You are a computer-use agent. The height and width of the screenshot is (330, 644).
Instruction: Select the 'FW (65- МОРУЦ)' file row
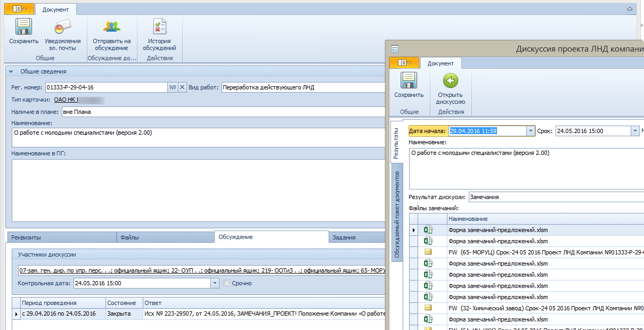[545, 252]
